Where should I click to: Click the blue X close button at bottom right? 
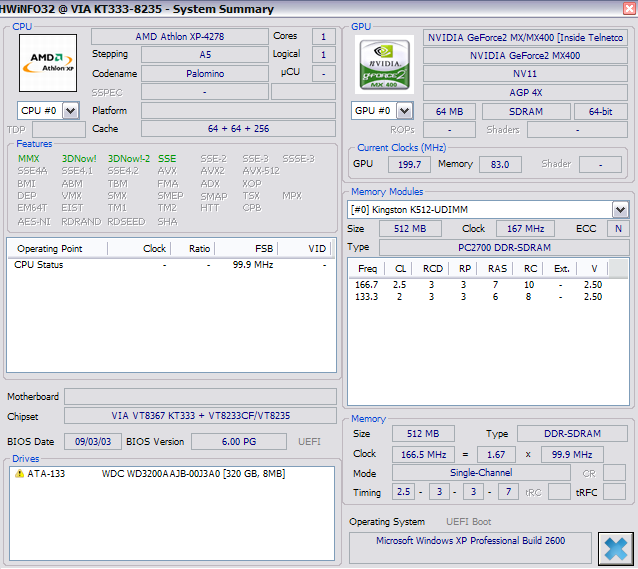(615, 549)
